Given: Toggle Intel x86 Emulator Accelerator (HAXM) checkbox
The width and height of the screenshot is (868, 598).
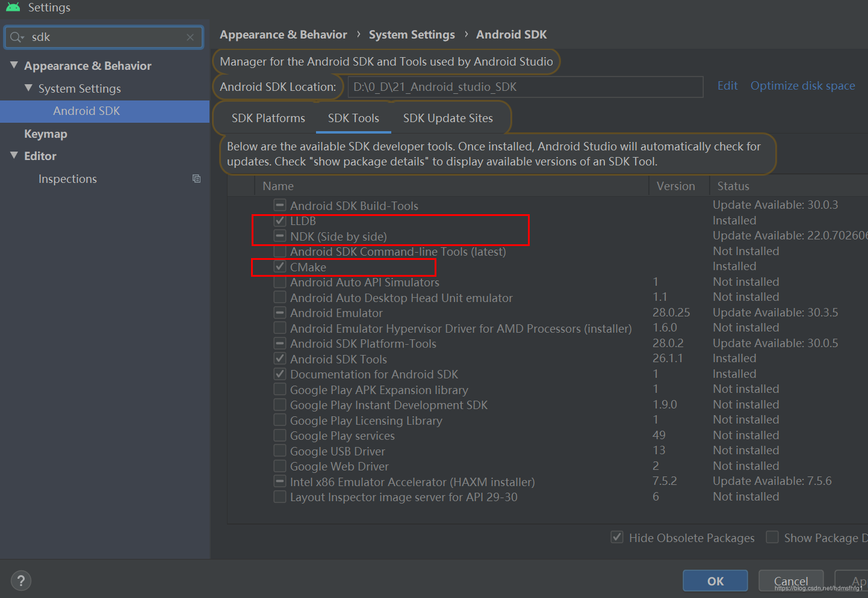Looking at the screenshot, I should (x=280, y=481).
